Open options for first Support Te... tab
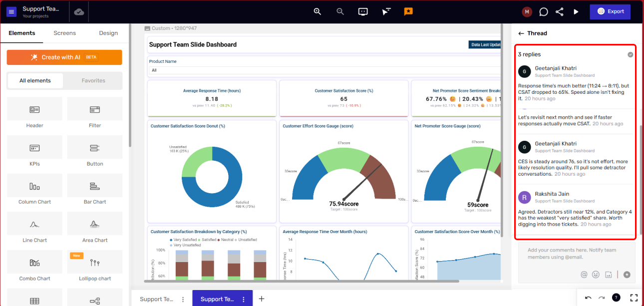644x306 pixels. point(183,299)
